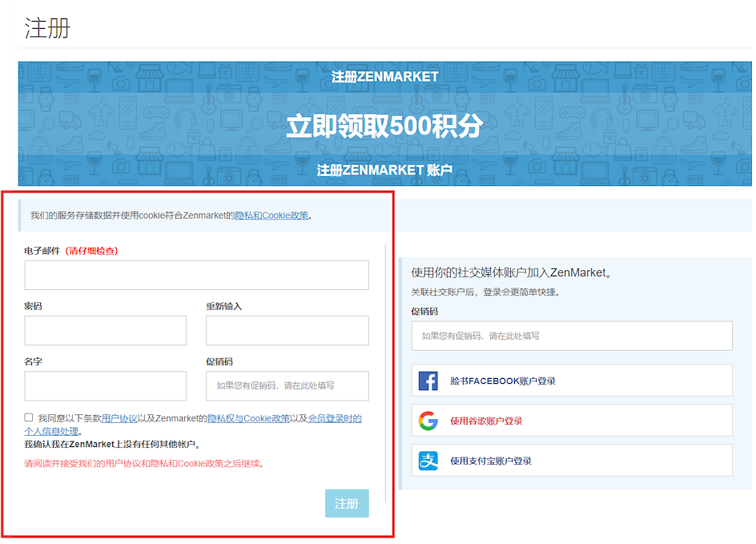Click the Google logo icon

tap(428, 421)
